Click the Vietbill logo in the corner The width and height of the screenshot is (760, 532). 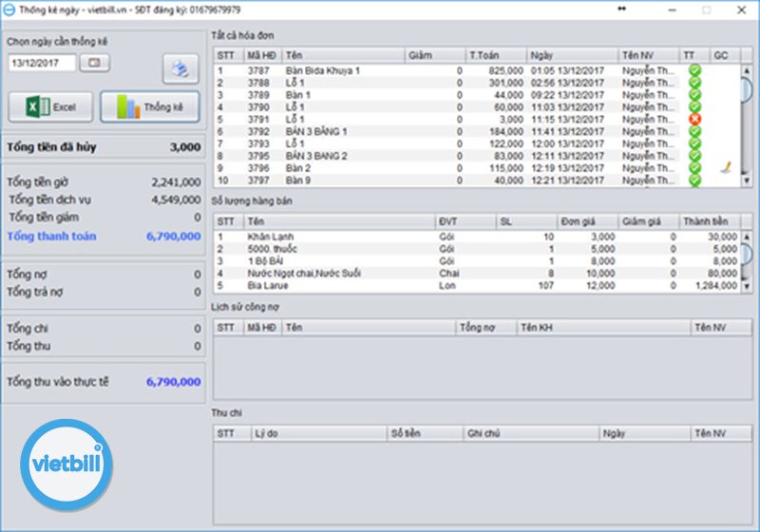66,465
